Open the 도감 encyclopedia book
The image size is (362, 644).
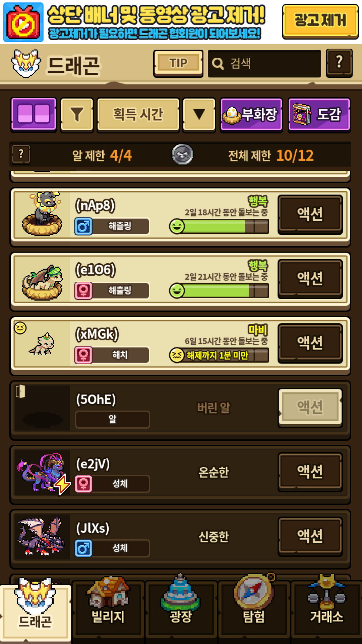click(x=319, y=114)
